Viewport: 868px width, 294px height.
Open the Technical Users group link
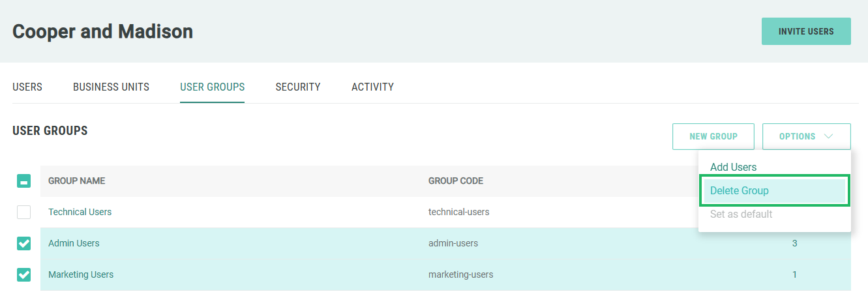click(x=80, y=212)
